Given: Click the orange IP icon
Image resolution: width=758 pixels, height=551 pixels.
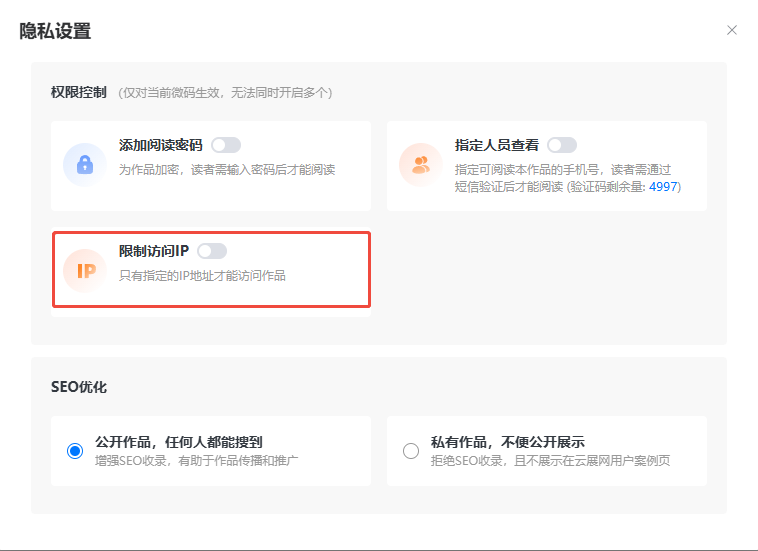Looking at the screenshot, I should pyautogui.click(x=84, y=270).
